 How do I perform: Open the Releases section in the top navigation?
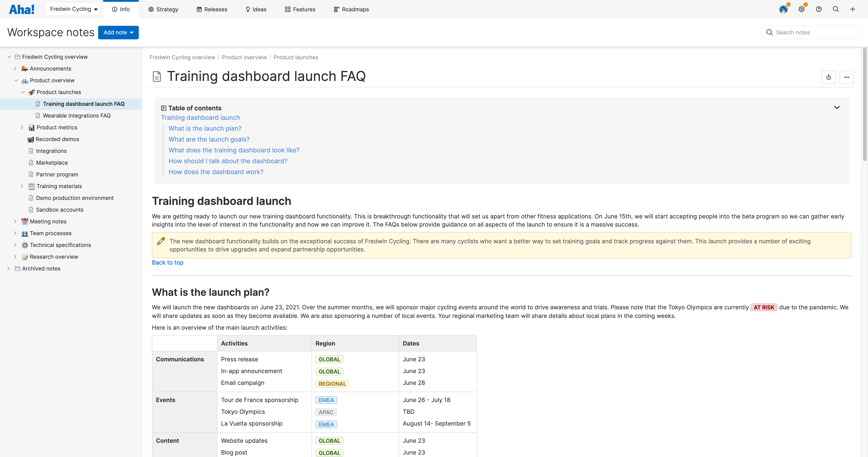(212, 9)
